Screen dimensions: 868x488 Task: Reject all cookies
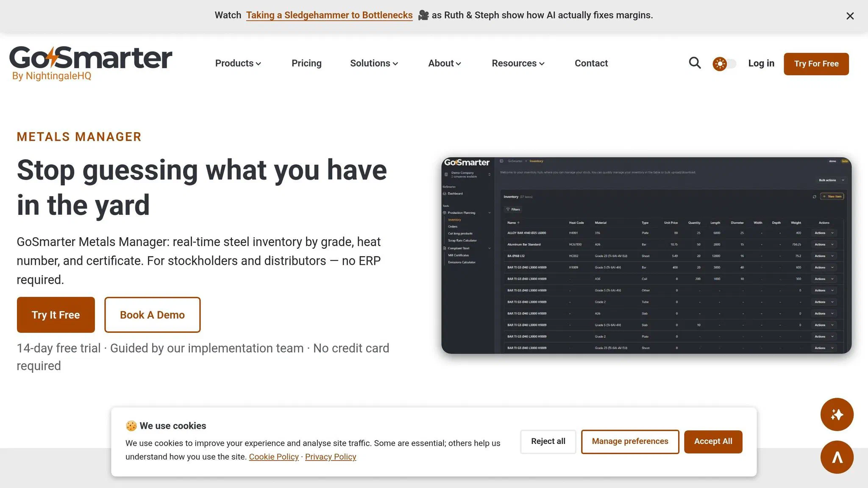548,441
